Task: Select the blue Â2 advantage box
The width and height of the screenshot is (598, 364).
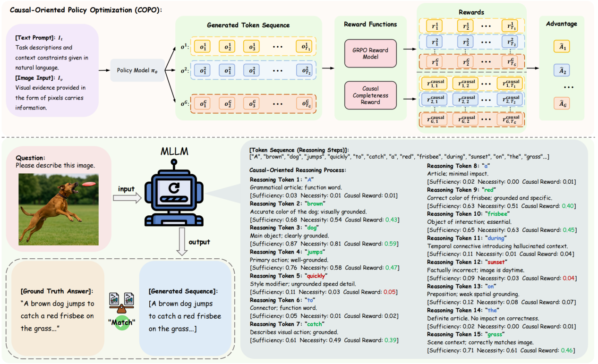Action: click(x=561, y=71)
